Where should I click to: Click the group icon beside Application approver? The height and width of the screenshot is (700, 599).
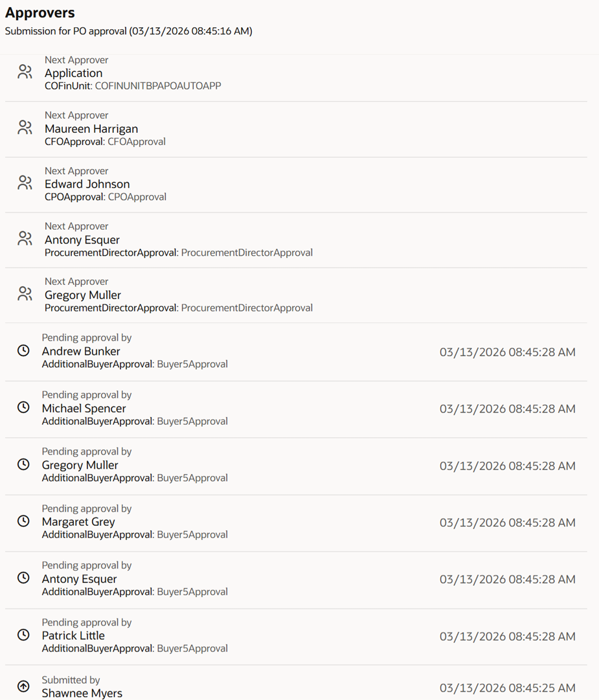(25, 72)
